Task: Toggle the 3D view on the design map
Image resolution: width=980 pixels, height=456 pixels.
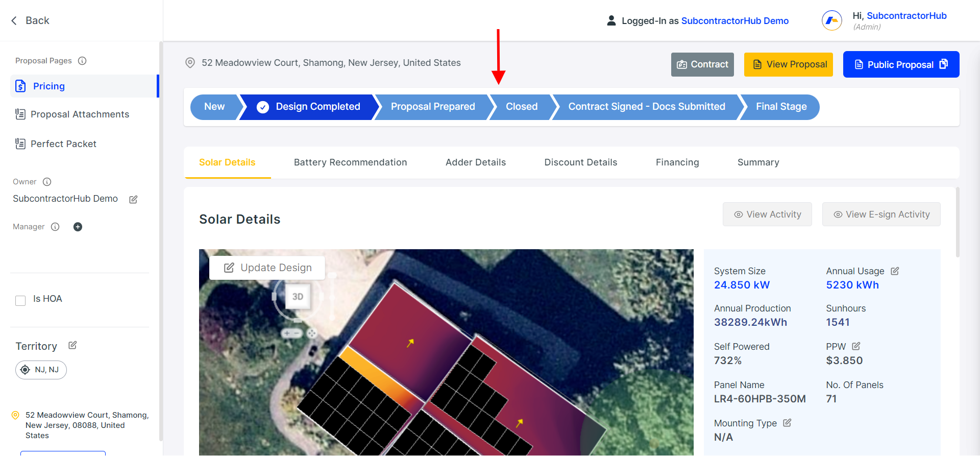Action: (298, 296)
